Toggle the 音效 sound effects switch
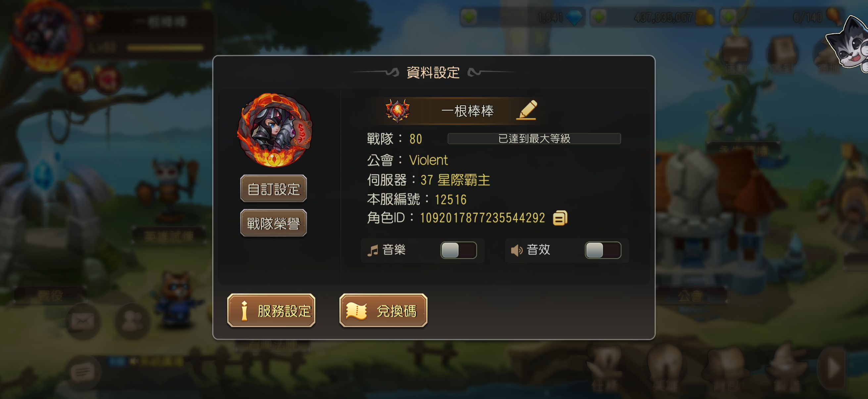Viewport: 868px width, 399px height. coord(603,250)
